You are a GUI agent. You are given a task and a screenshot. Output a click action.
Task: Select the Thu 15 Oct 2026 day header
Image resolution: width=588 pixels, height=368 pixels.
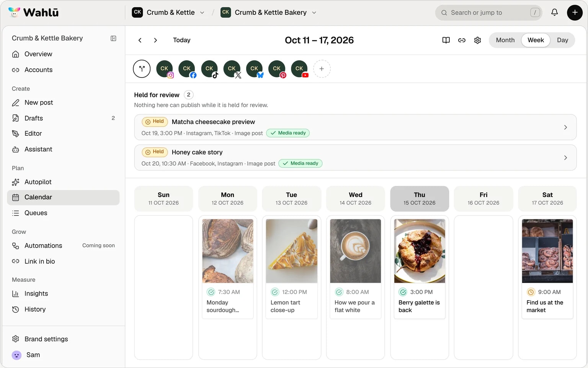pos(420,199)
